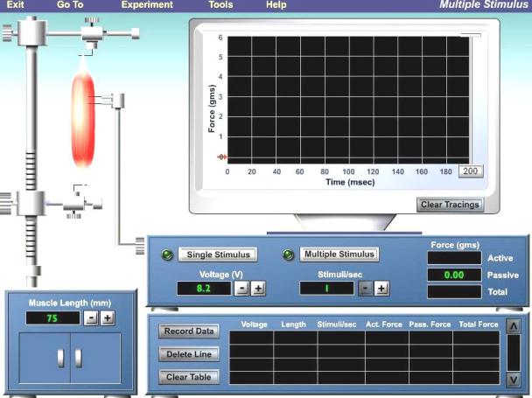Open the right cabinet door handle
Image resolution: width=532 pixels, height=398 pixels.
(79, 359)
